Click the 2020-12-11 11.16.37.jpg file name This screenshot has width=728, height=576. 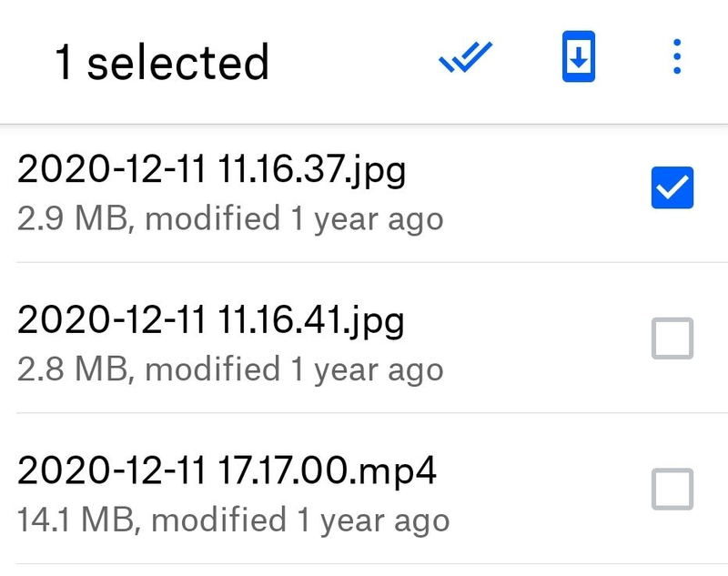tap(211, 170)
